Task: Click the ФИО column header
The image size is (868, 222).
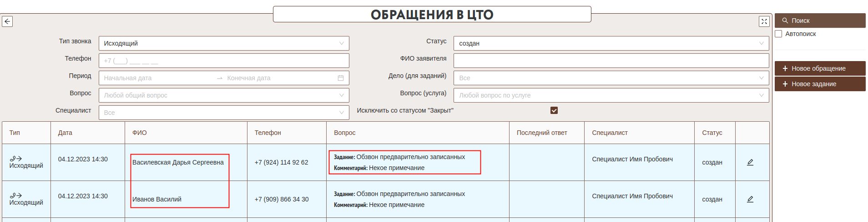Action: 139,133
